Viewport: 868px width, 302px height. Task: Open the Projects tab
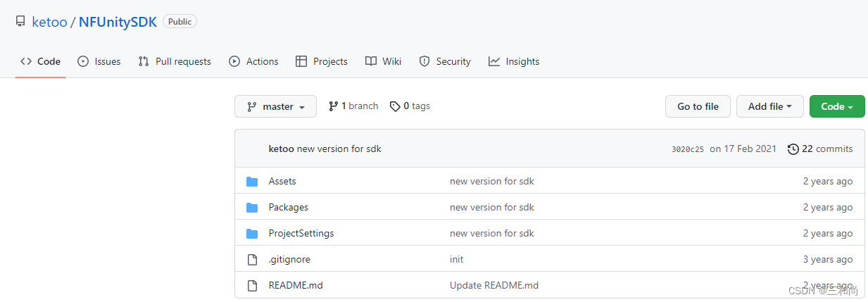321,61
